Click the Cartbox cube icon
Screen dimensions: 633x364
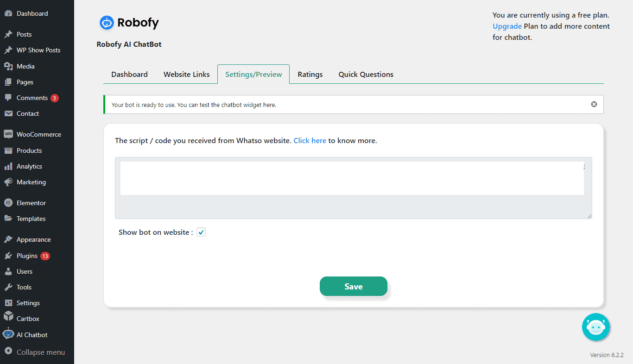(x=8, y=316)
